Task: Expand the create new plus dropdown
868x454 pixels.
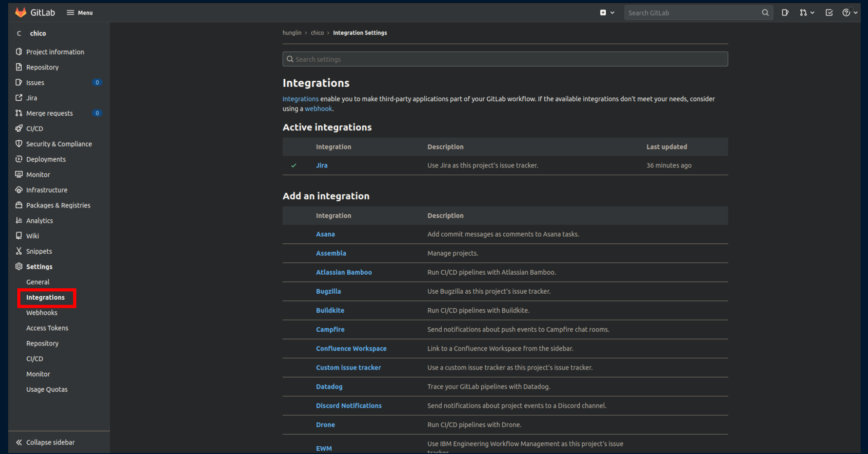Action: click(x=607, y=13)
